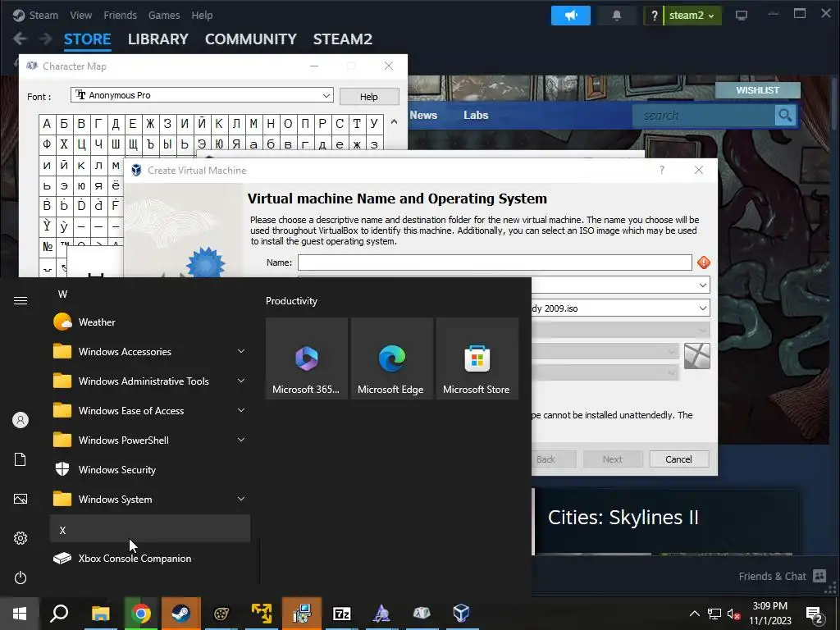
Task: Click the virtual machine Name field
Action: (495, 262)
